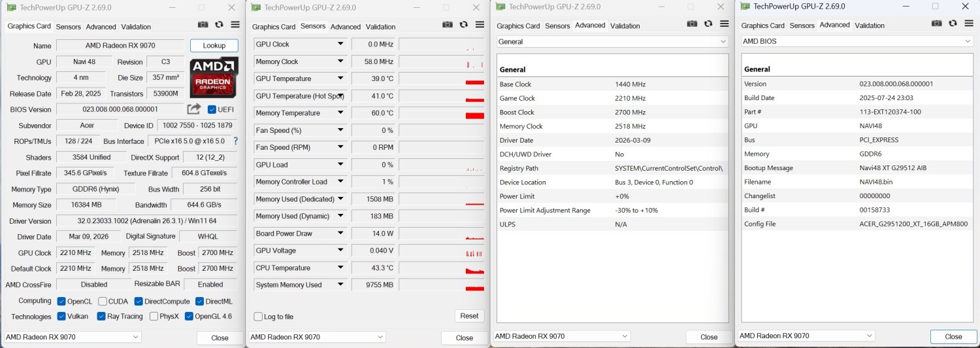Viewport: 980px width, 348px height.
Task: Select Bootup Message row in AMD BIOS list
Action: pos(857,168)
